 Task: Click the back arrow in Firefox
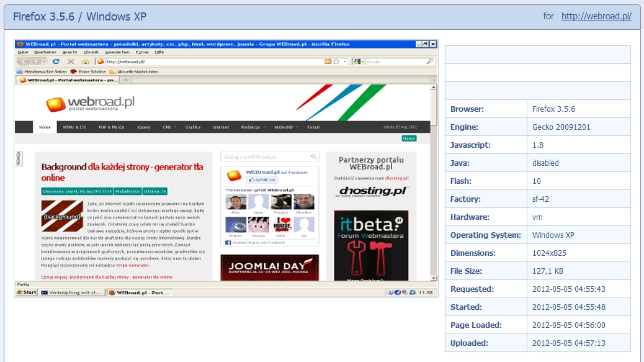24,62
